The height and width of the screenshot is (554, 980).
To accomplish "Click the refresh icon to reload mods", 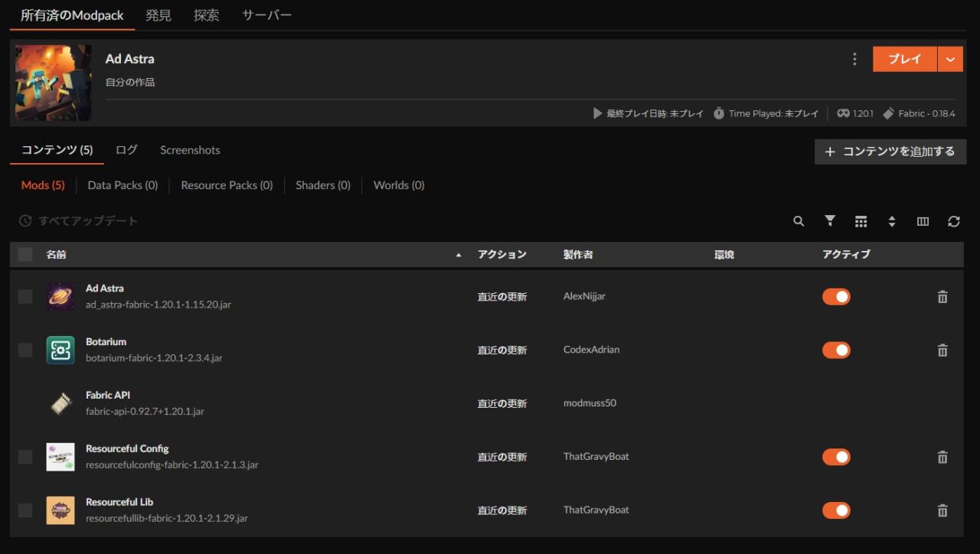I will point(954,221).
